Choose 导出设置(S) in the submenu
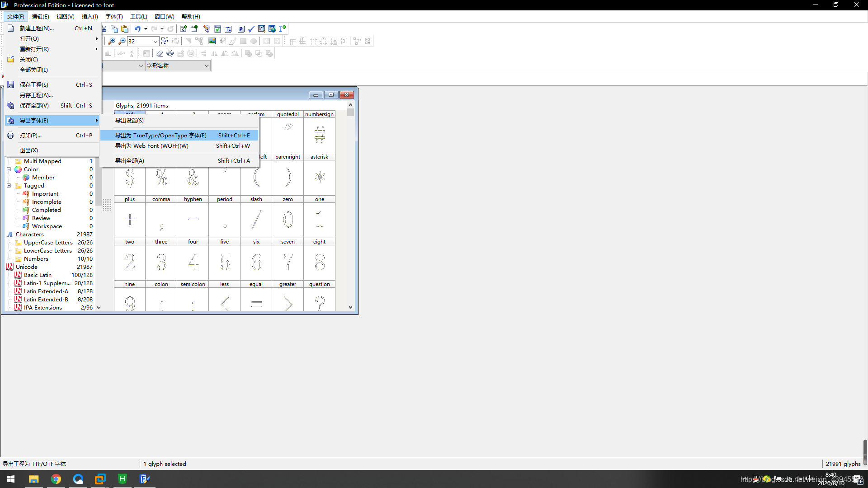 point(129,121)
